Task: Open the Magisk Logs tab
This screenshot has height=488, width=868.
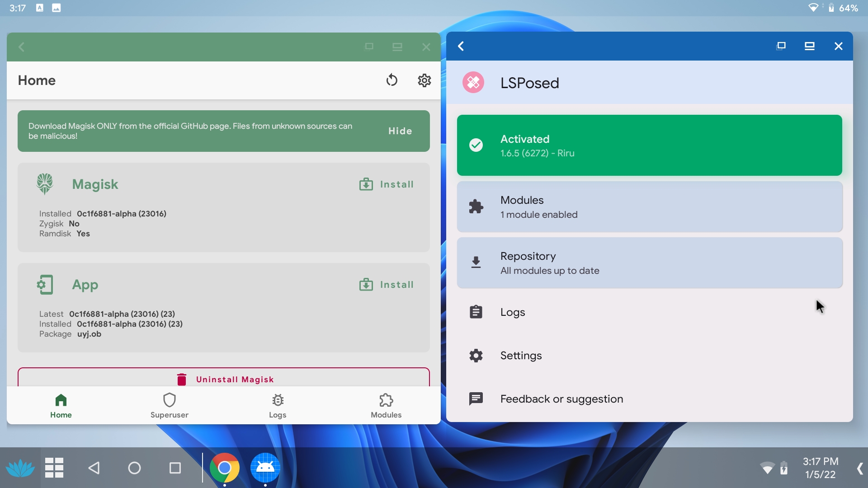Action: pos(278,405)
